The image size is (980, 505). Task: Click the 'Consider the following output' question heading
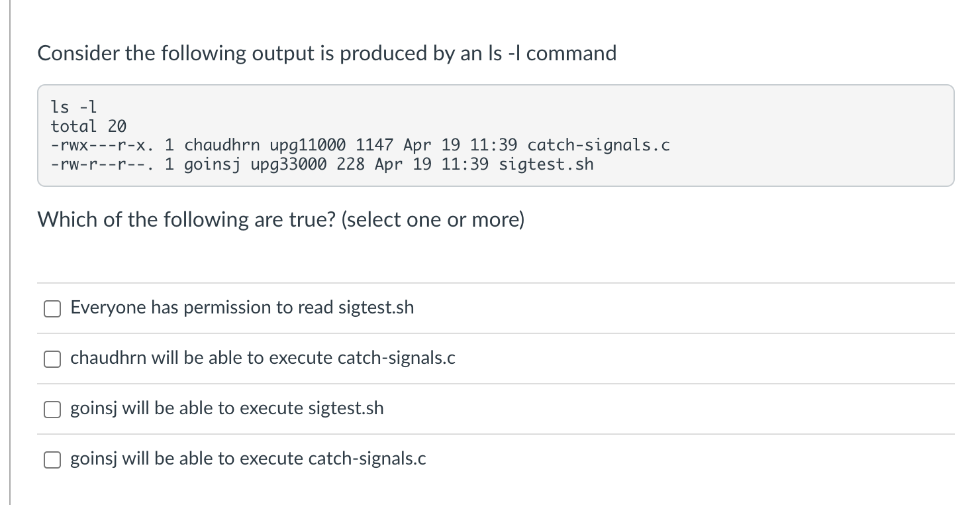[326, 53]
